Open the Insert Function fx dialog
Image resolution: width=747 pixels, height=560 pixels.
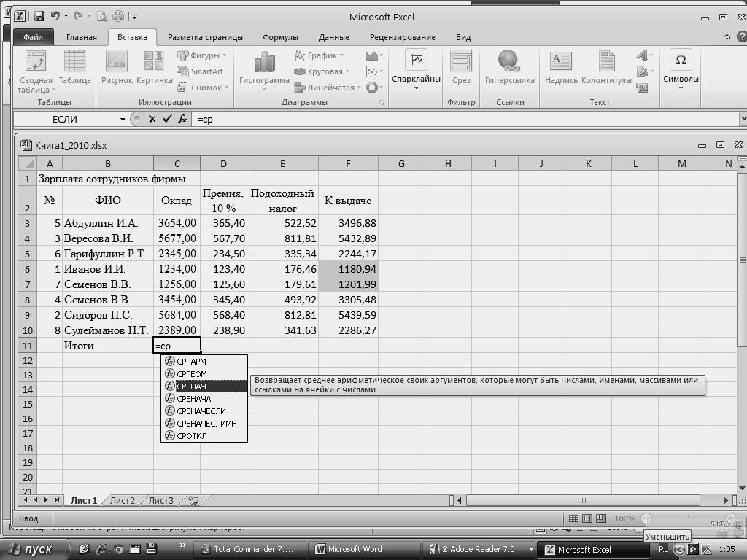tap(182, 119)
